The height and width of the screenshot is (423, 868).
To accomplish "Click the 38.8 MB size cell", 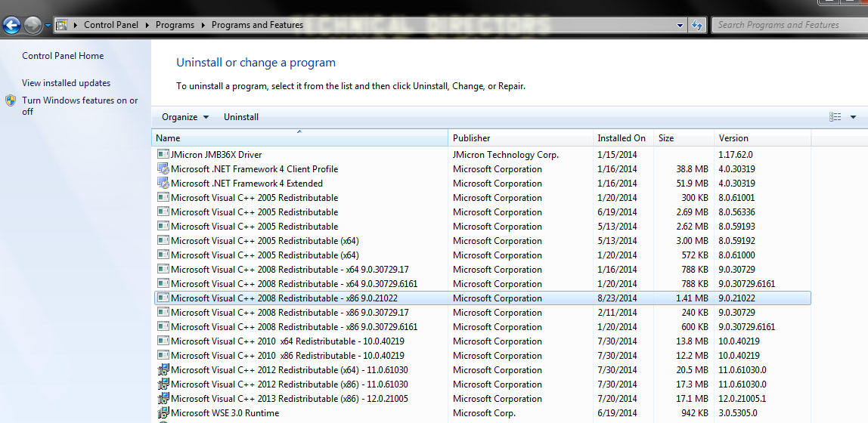I will [693, 169].
